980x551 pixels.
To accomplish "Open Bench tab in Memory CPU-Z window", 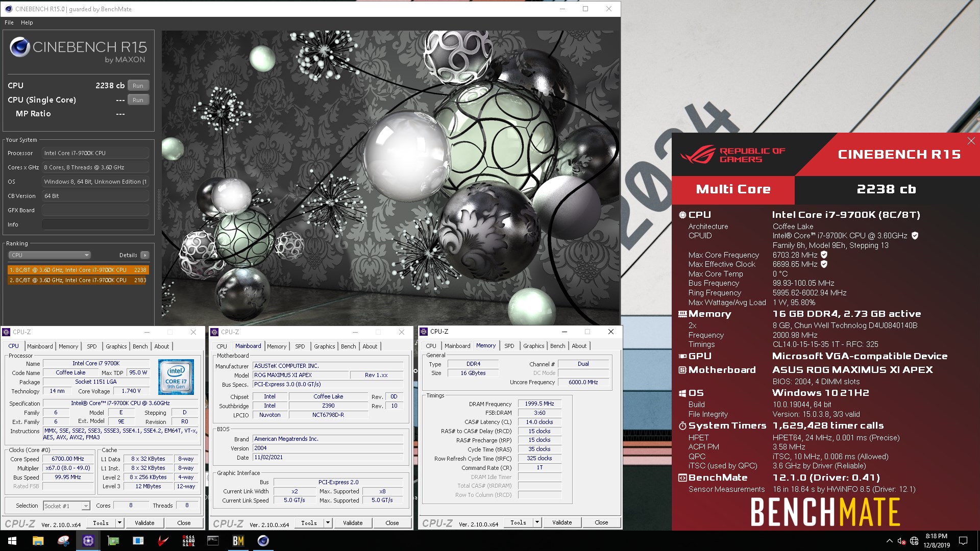I will point(558,346).
